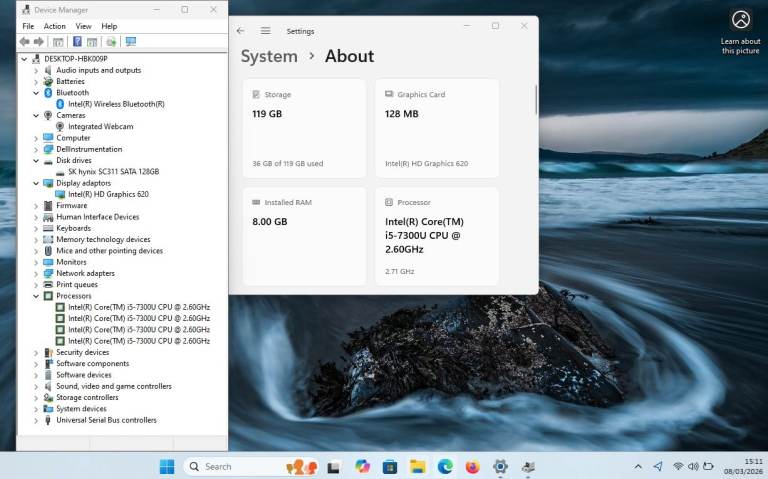This screenshot has width=768, height=479.
Task: Collapse the Display adaptors node
Action: point(37,183)
